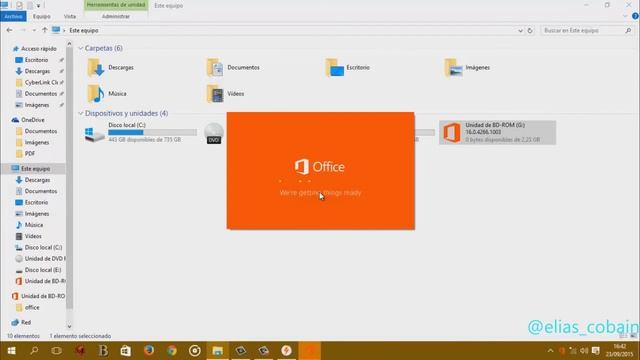Image resolution: width=640 pixels, height=360 pixels.
Task: Open the Vídeos folder in Carpetas section
Action: coord(215,94)
